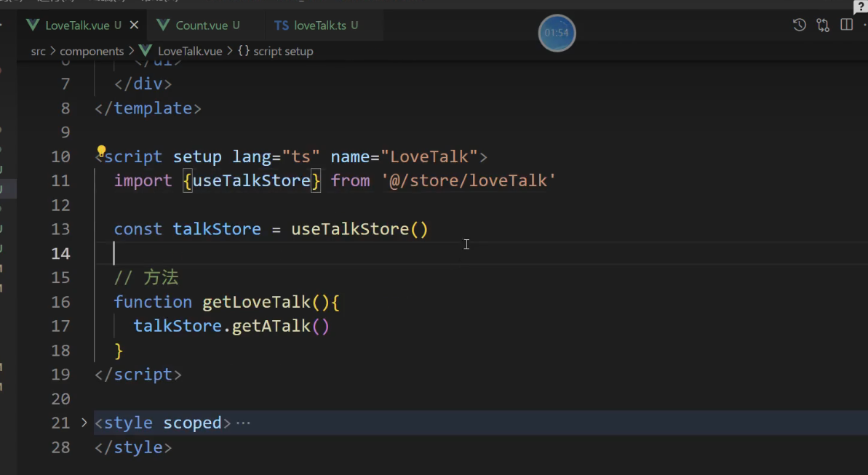Click line number 14 in gutter
868x475 pixels.
tap(61, 254)
